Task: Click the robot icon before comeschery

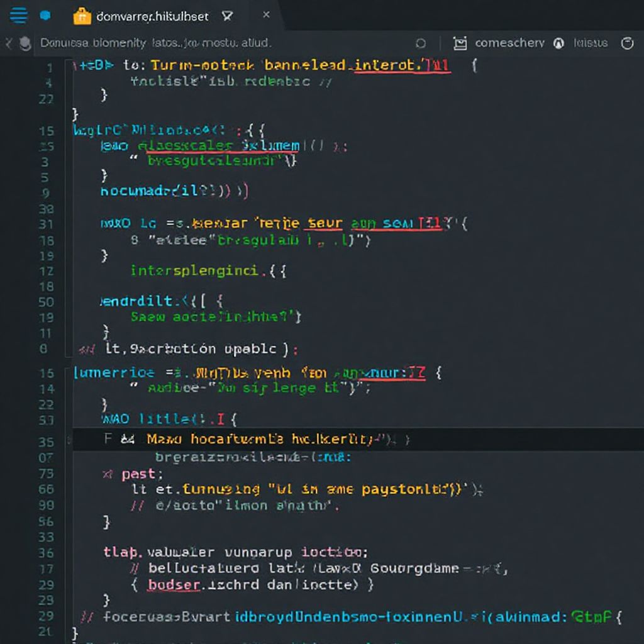Action: coord(460,43)
